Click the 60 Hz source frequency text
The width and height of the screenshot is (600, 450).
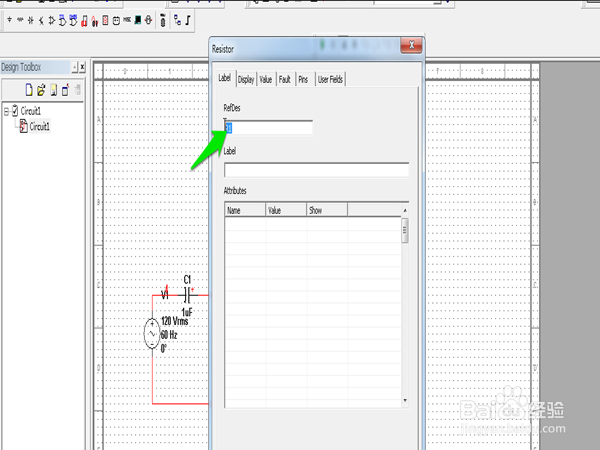pyautogui.click(x=169, y=335)
